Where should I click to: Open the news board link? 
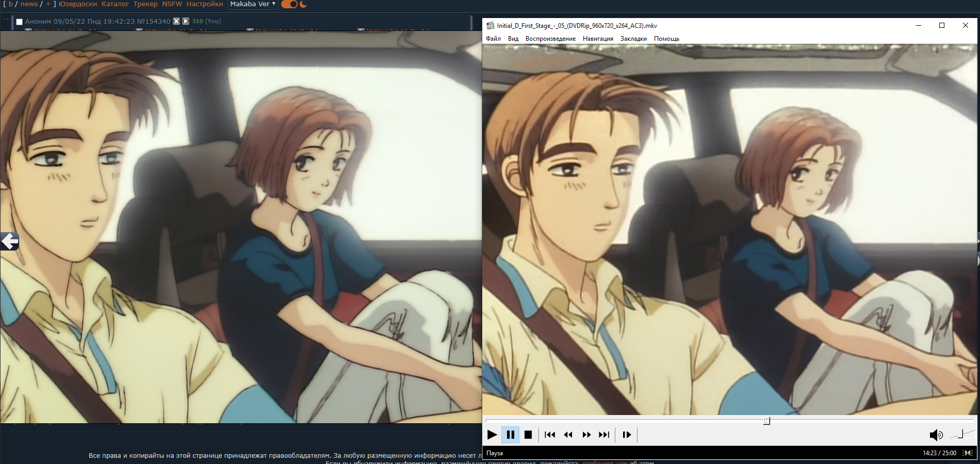[x=29, y=4]
